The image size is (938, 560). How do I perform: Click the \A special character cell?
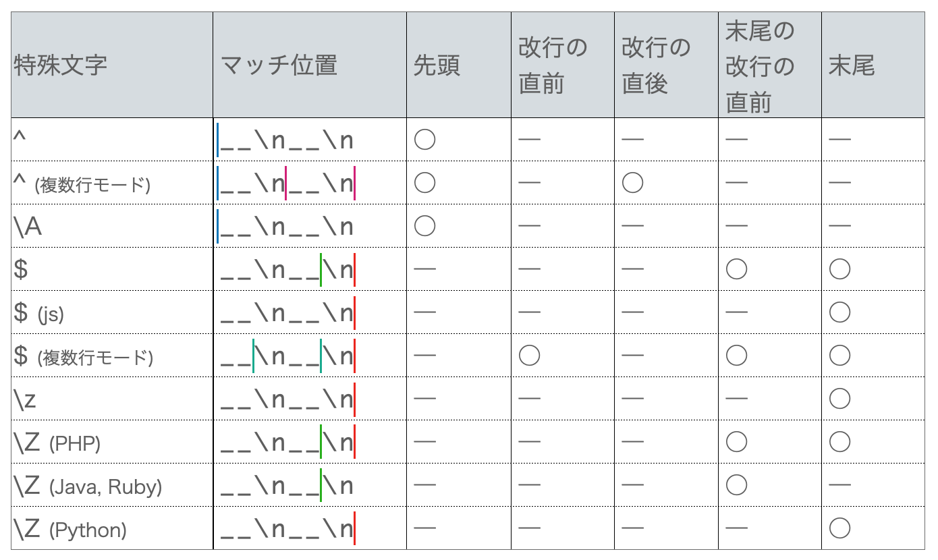tap(28, 227)
